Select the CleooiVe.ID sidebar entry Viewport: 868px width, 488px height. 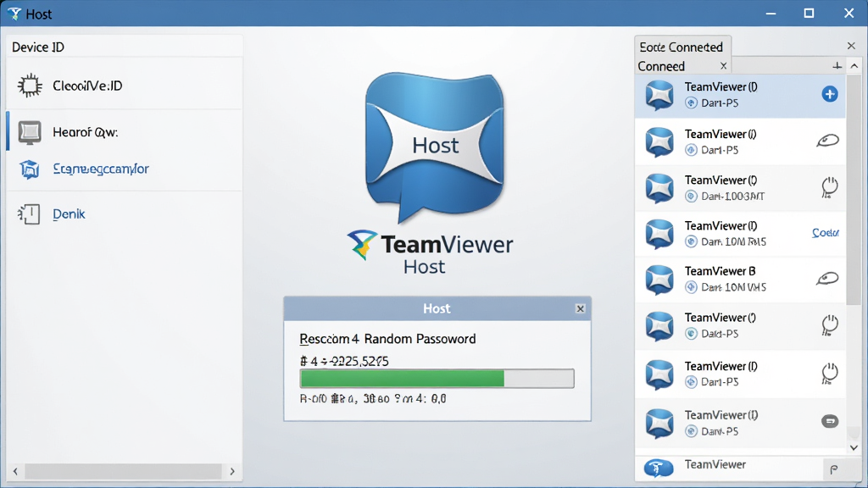(125, 86)
